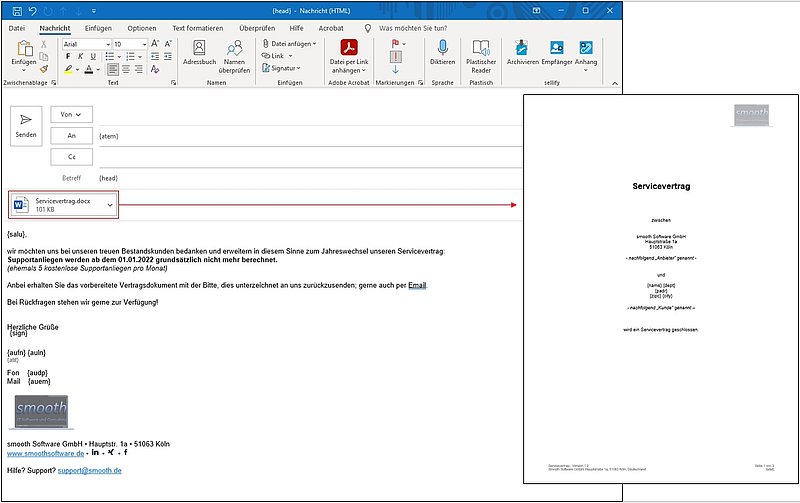Image resolution: width=800 pixels, height=503 pixels.
Task: Click the Cc recipients button
Action: (71, 157)
